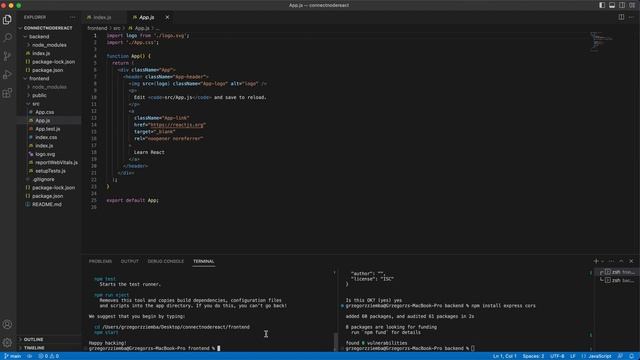Click errors and warnings count in status bar
The height and width of the screenshot is (360, 640).
(49, 356)
